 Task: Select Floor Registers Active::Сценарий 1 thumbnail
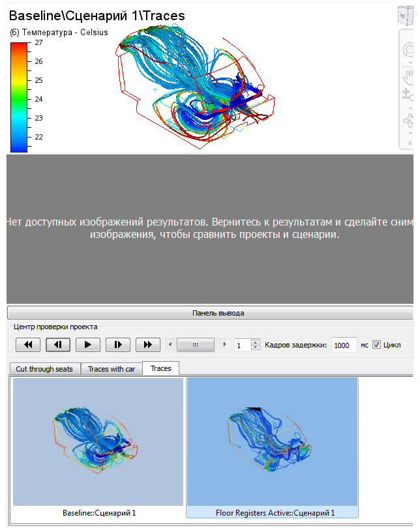(x=272, y=441)
